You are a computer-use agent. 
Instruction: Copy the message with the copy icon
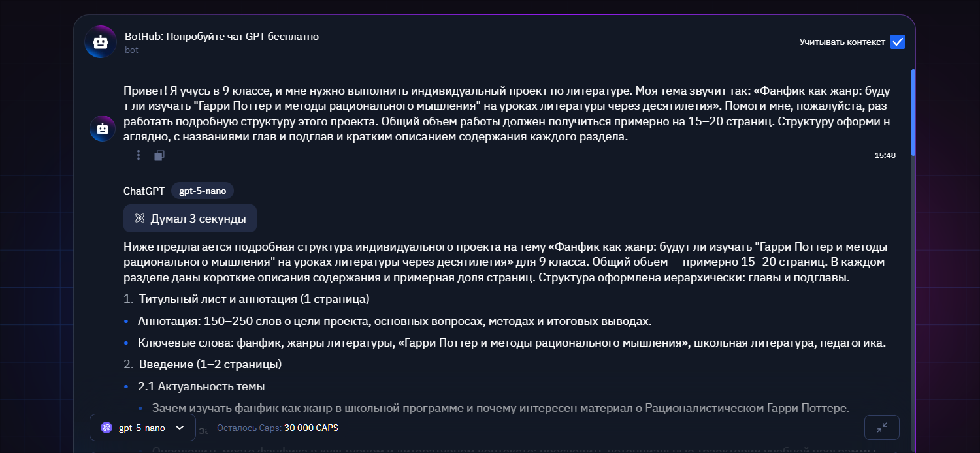click(159, 155)
